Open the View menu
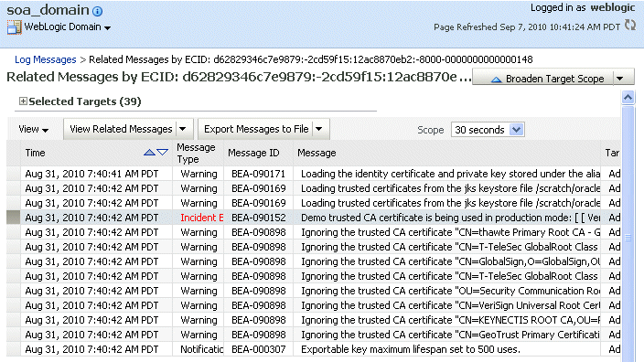This screenshot has width=644, height=362. (x=33, y=129)
